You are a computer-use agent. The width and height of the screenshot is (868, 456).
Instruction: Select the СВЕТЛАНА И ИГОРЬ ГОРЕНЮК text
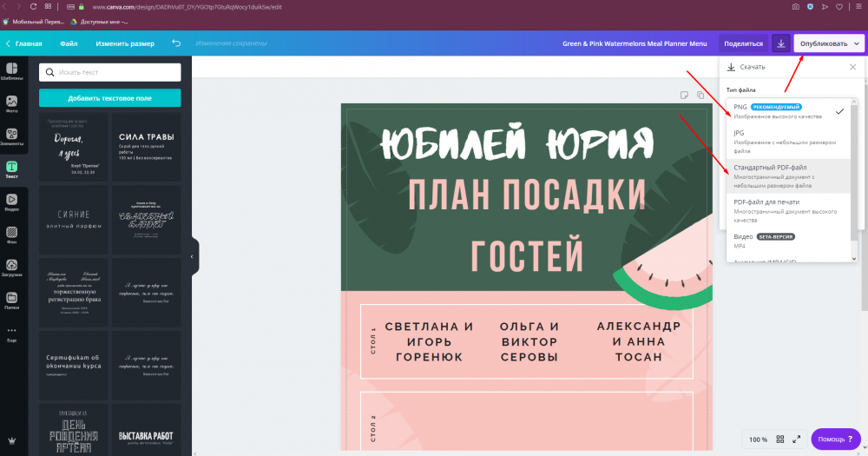pyautogui.click(x=429, y=341)
